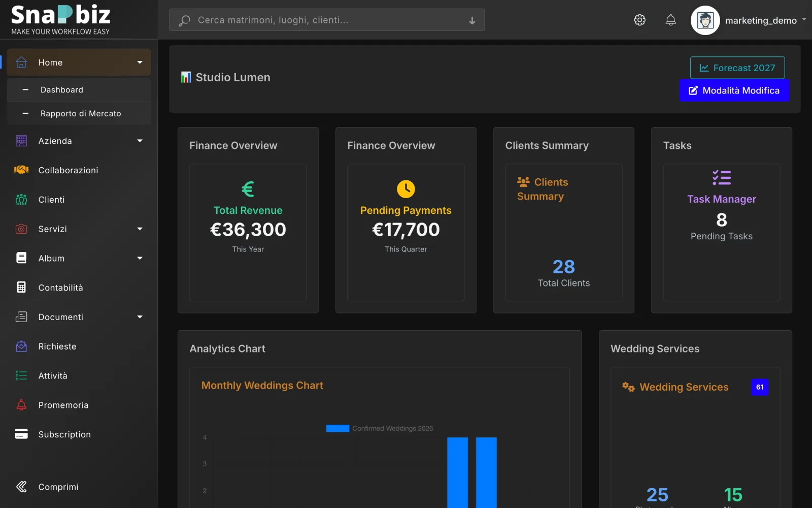Click the Wedding Services 61 badge

760,387
